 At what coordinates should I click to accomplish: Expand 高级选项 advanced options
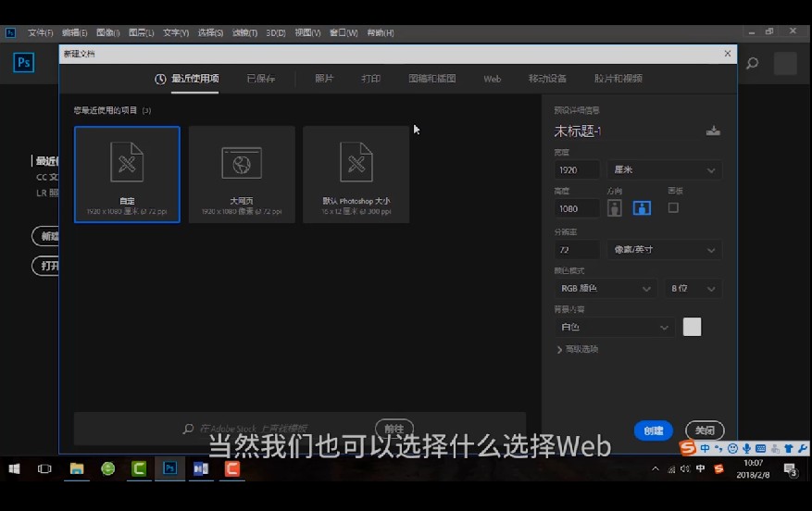[578, 350]
